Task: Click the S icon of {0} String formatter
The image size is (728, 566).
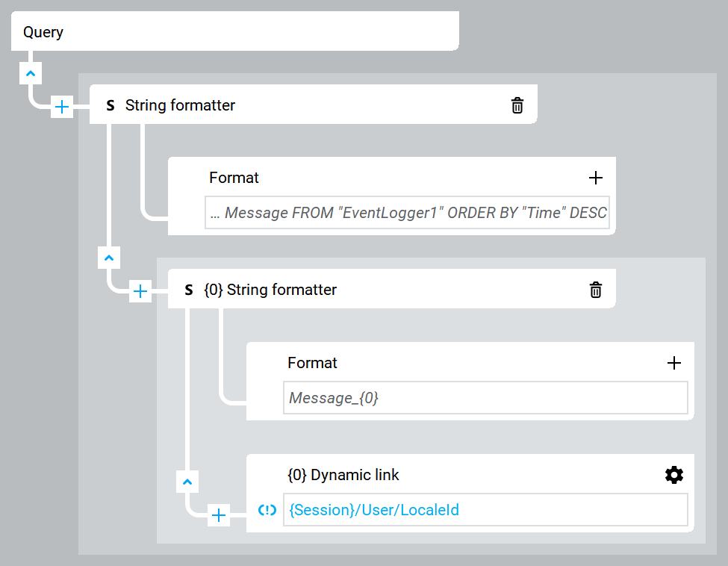Action: (x=190, y=290)
